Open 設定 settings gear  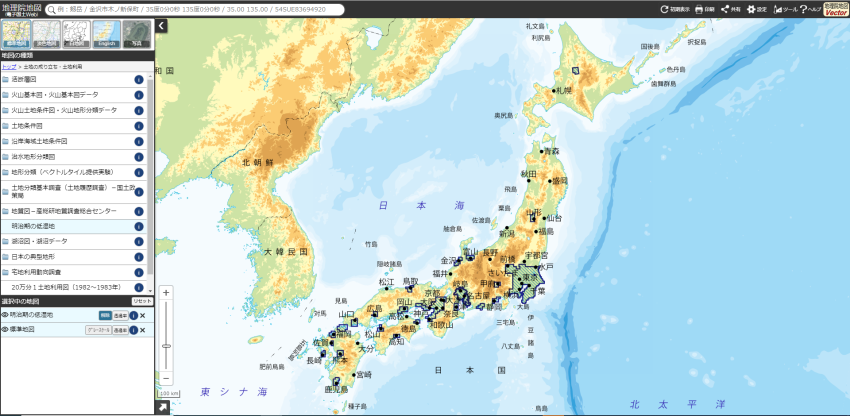click(x=757, y=9)
